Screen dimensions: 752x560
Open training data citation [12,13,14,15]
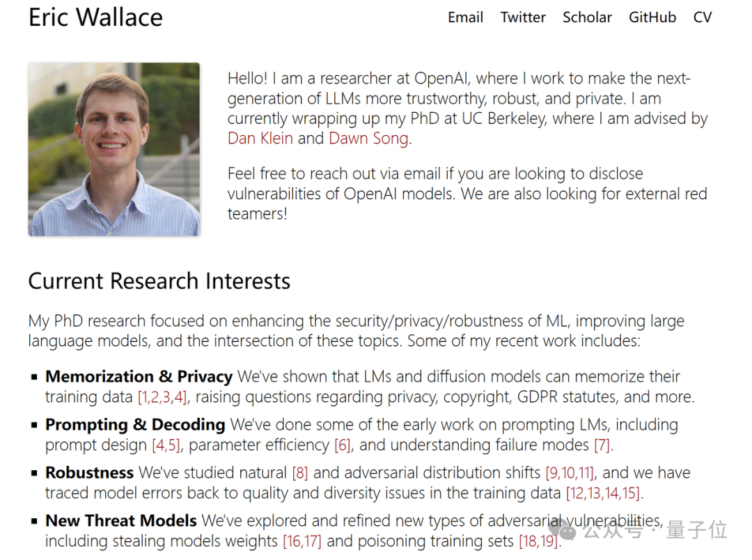tap(603, 493)
